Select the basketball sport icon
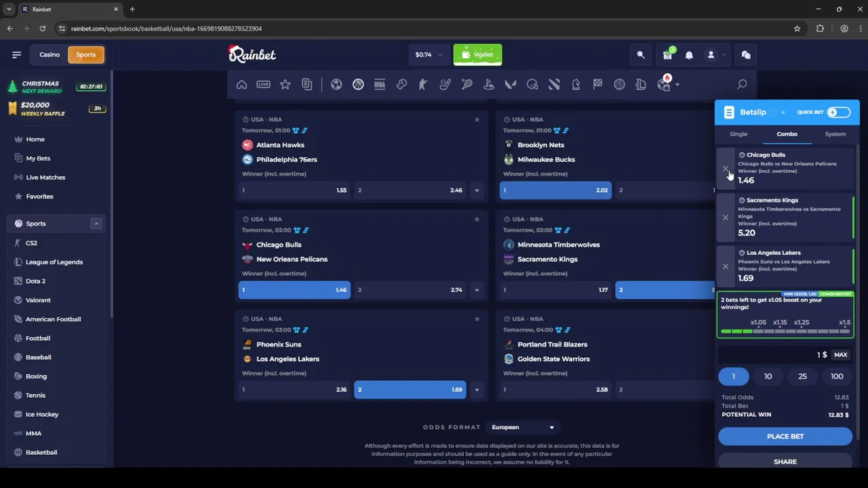The image size is (868, 488). [x=358, y=85]
